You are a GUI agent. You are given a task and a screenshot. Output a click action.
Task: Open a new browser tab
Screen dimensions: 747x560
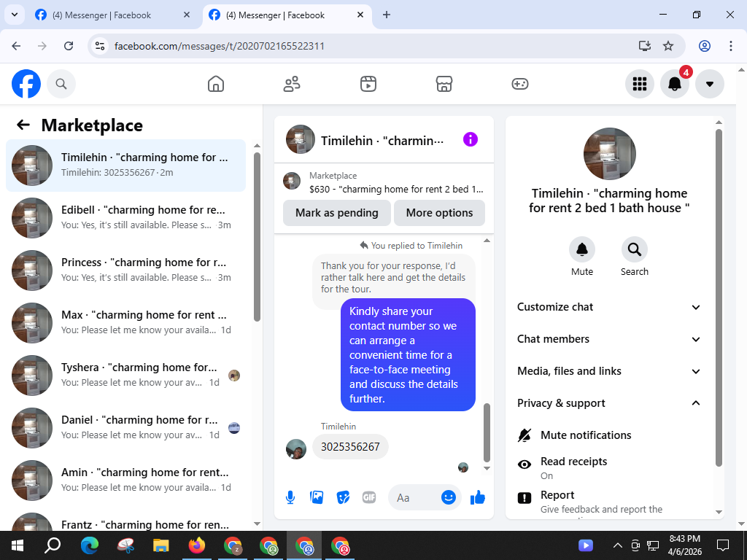point(387,15)
